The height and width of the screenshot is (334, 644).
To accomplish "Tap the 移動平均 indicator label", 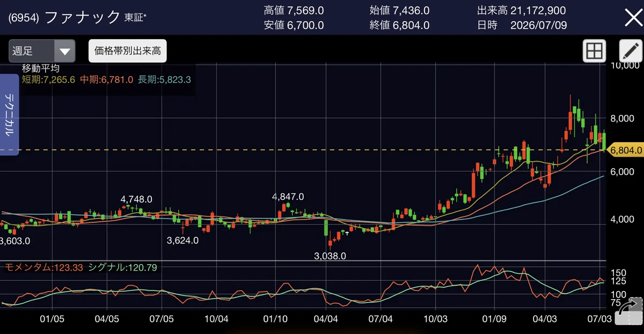I will [41, 69].
